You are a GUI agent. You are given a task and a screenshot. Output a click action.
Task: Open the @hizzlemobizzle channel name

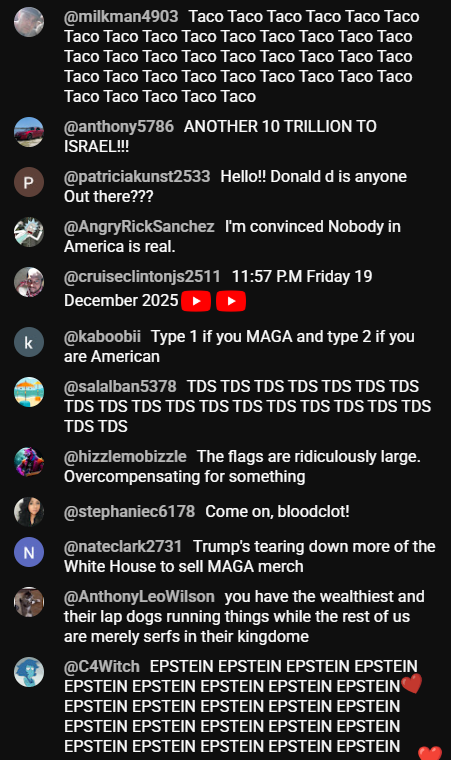125,456
